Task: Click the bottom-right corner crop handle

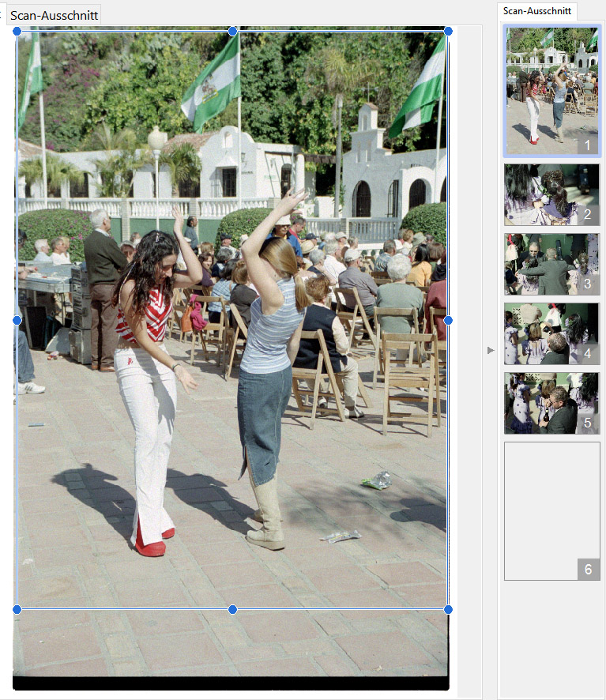Action: (x=448, y=609)
